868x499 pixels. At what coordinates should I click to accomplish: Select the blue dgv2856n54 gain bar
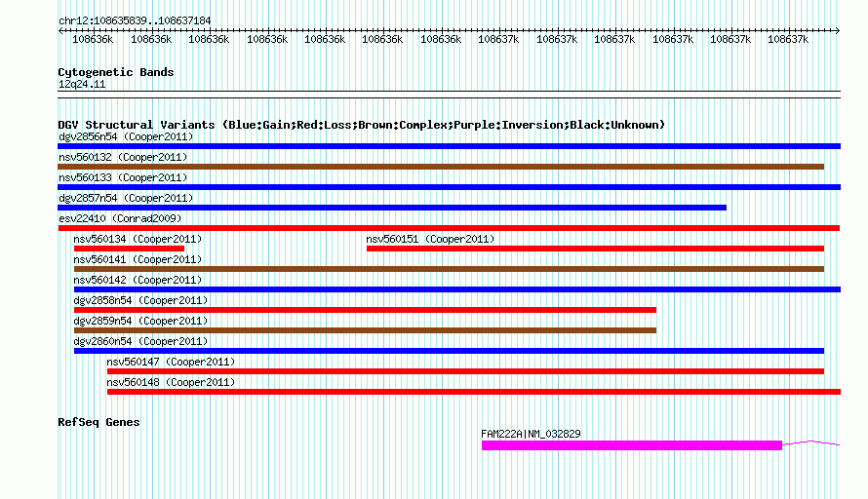click(x=449, y=146)
